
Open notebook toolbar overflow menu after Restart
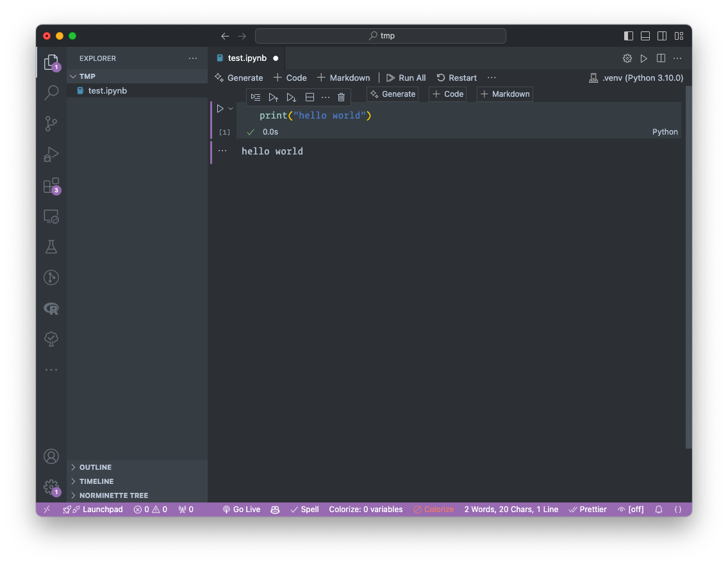click(x=492, y=78)
